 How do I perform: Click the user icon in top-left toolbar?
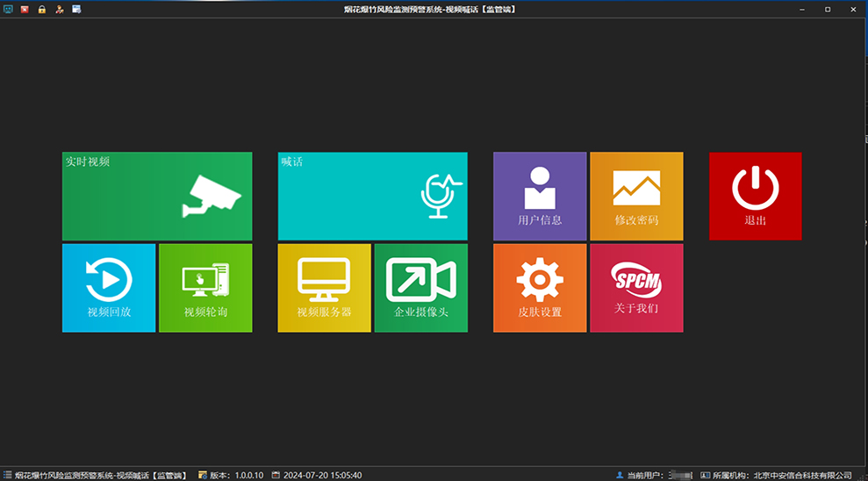(x=60, y=9)
